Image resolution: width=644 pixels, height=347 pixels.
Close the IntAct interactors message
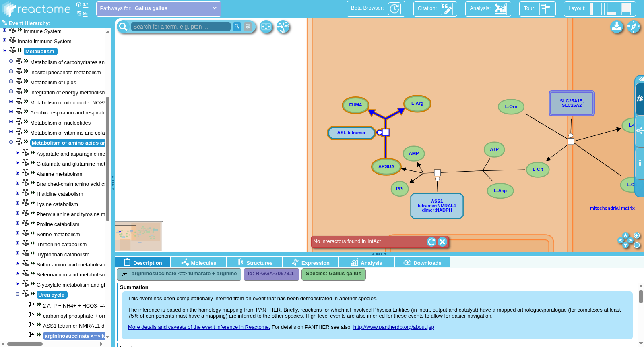[442, 242]
